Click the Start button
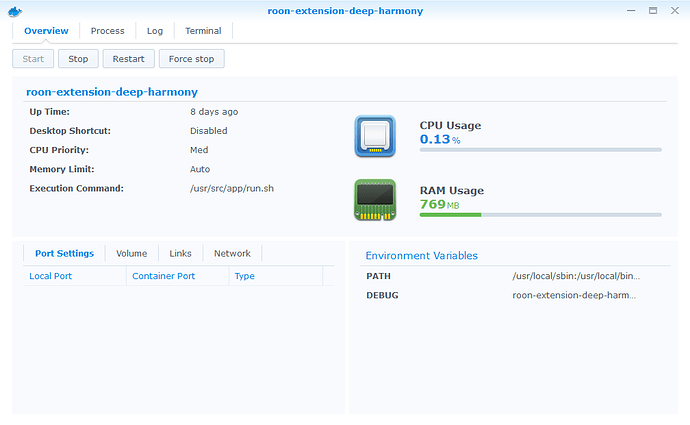This screenshot has height=425, width=690. click(33, 59)
